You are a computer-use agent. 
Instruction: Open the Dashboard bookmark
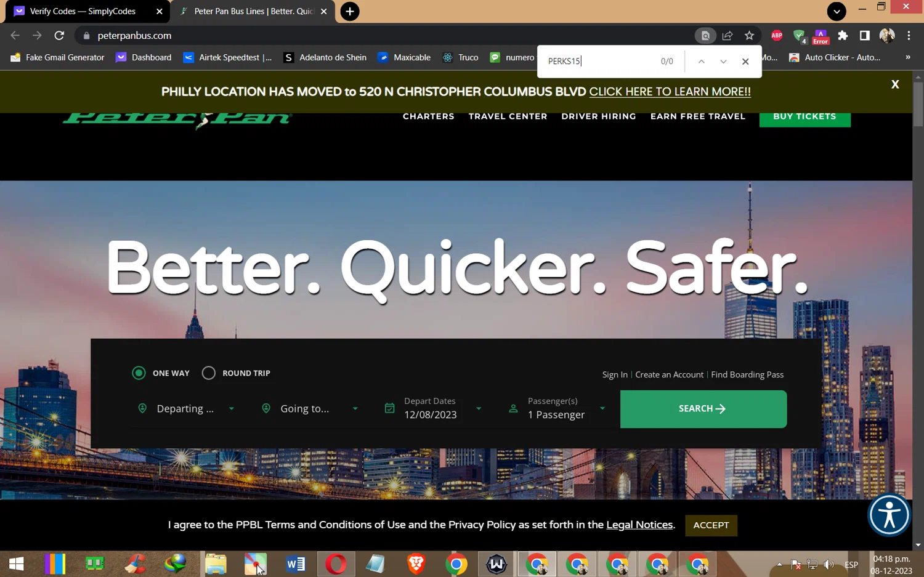pos(144,57)
